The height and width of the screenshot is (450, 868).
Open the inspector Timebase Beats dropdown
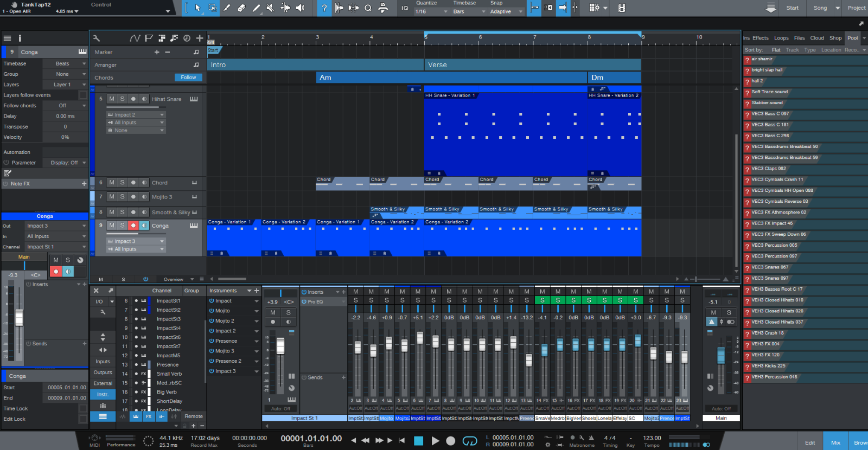tap(65, 63)
